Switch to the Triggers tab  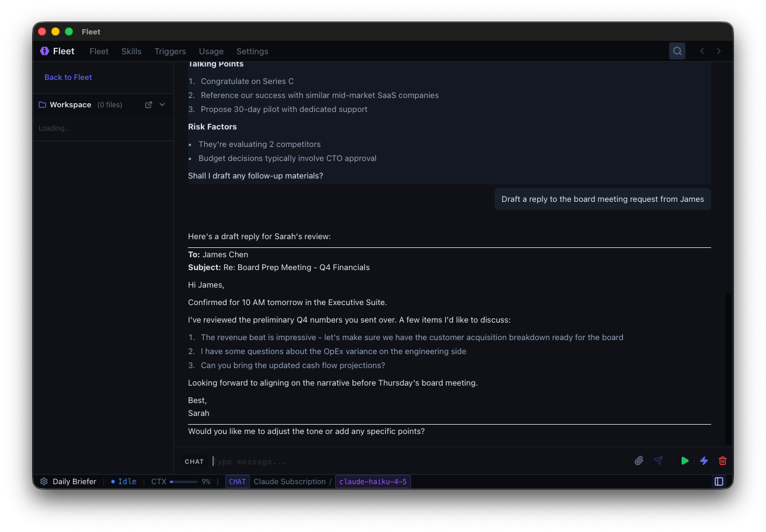click(170, 51)
